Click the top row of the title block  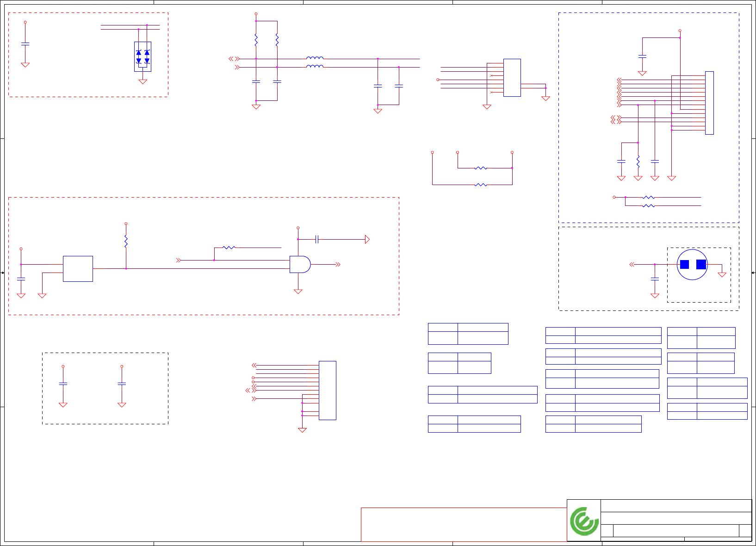676,506
